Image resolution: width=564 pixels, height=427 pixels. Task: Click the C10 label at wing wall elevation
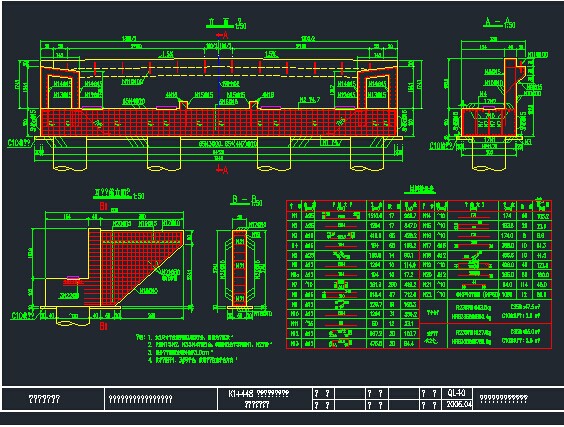pos(24,315)
